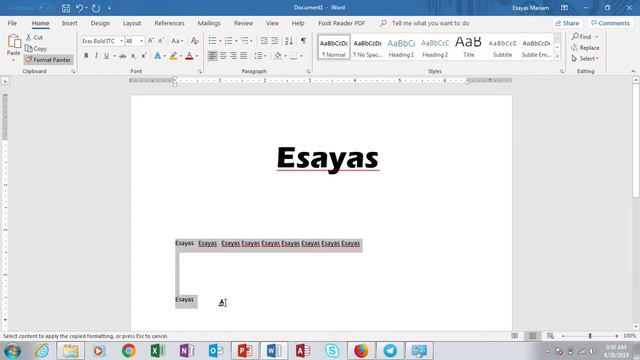Image resolution: width=640 pixels, height=360 pixels.
Task: Apply red font color
Action: pos(189,56)
